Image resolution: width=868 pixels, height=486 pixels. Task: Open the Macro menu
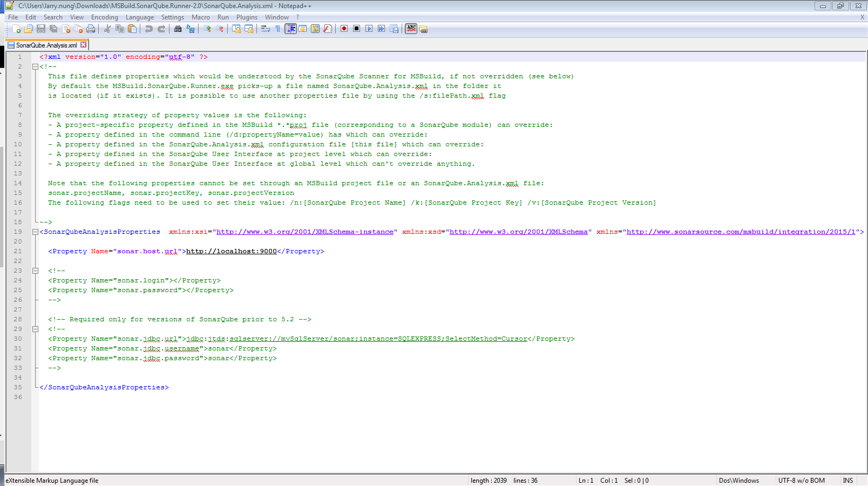click(201, 17)
